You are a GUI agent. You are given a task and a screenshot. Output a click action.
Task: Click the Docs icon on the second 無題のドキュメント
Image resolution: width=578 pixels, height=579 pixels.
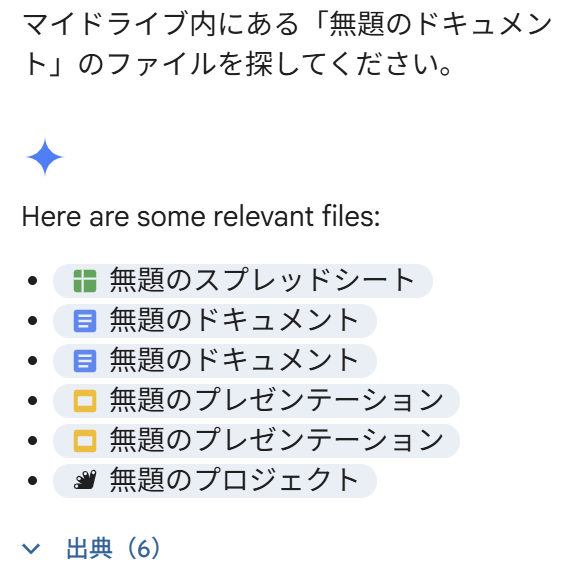click(x=85, y=361)
